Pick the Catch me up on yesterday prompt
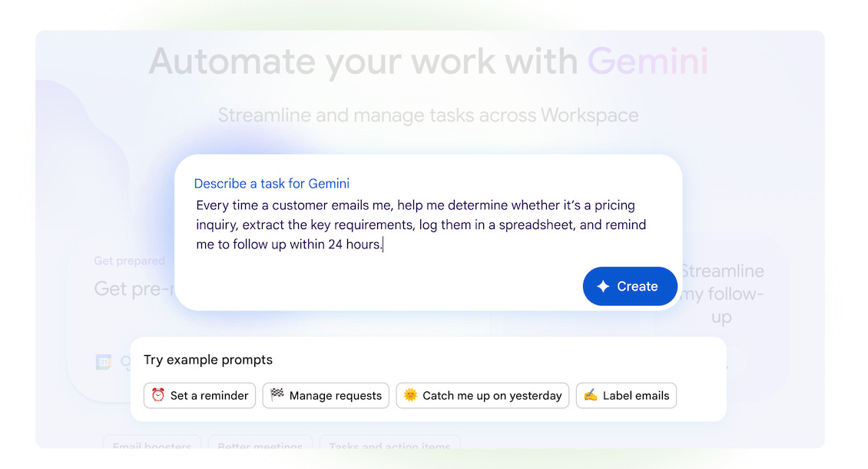868x469 pixels. [482, 395]
